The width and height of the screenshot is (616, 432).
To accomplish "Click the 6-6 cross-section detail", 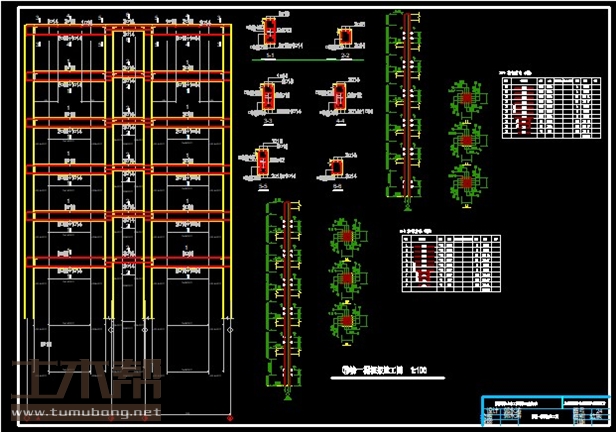I will coord(336,166).
